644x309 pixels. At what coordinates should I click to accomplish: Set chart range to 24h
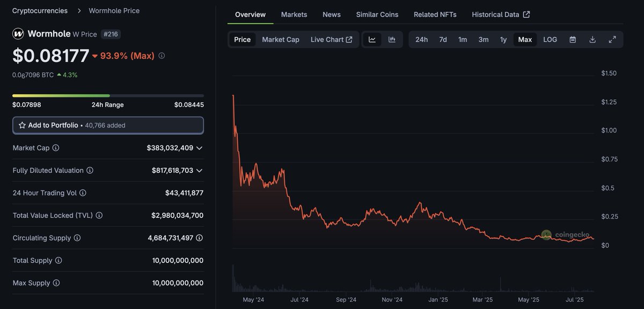(x=422, y=39)
